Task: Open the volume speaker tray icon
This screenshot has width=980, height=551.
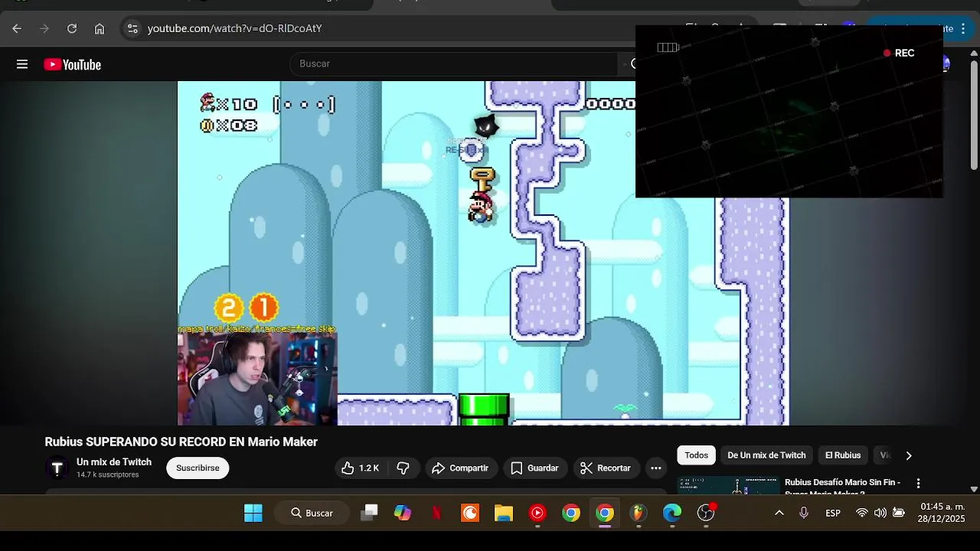Action: (x=880, y=513)
